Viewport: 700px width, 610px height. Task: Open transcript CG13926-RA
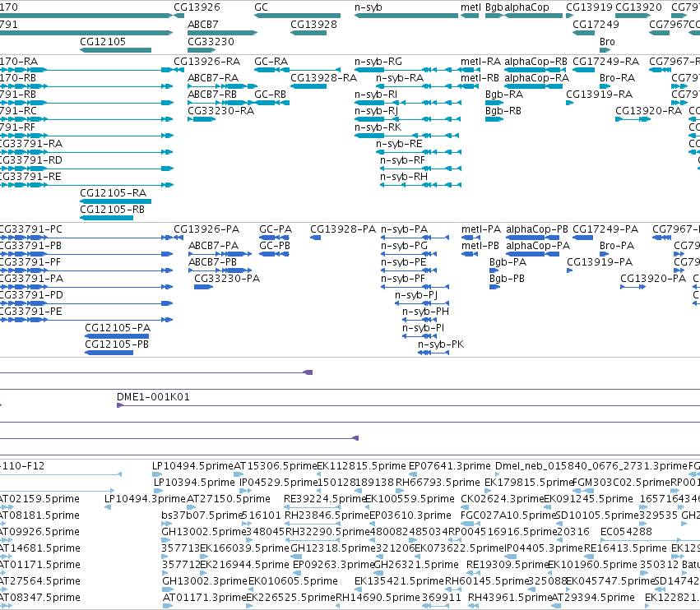coord(207,62)
